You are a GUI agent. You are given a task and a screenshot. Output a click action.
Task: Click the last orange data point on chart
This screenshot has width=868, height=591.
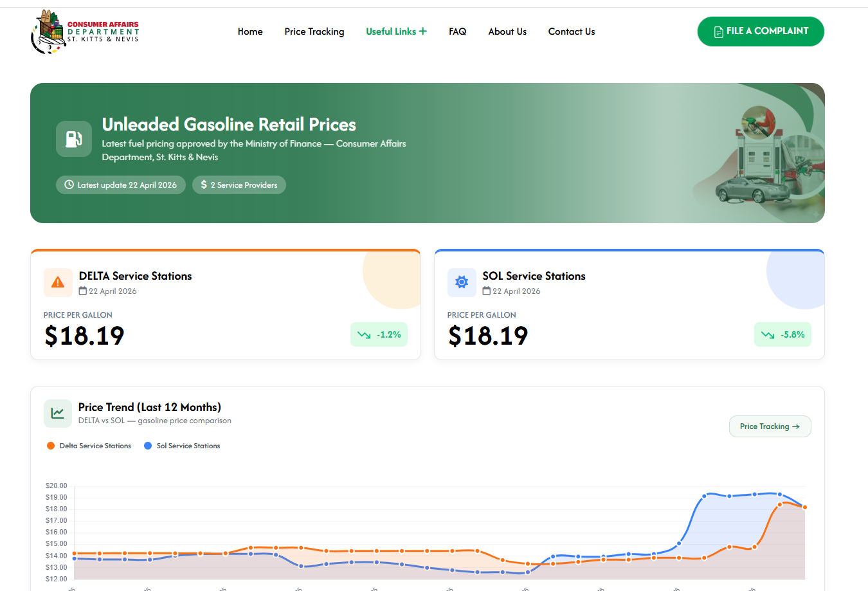coord(804,507)
